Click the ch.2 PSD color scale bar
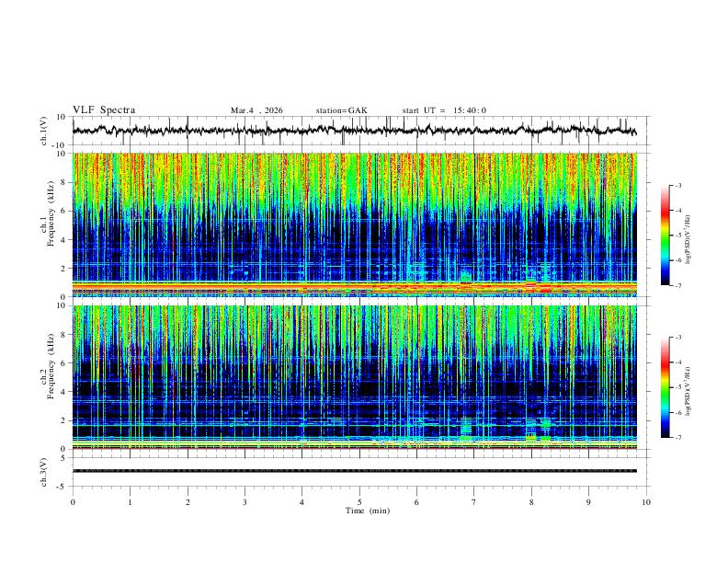This screenshot has height=563, width=728. click(665, 387)
